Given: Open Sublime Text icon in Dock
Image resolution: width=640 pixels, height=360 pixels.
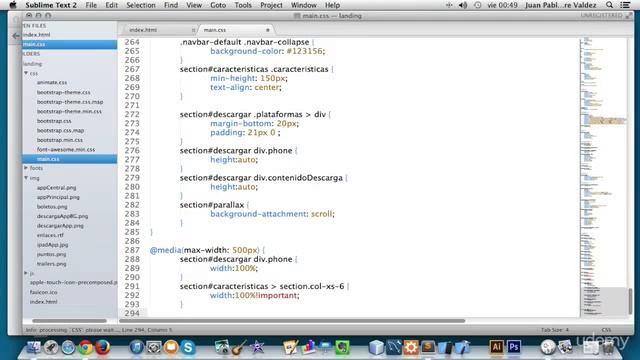Looking at the screenshot, I should coord(428,347).
